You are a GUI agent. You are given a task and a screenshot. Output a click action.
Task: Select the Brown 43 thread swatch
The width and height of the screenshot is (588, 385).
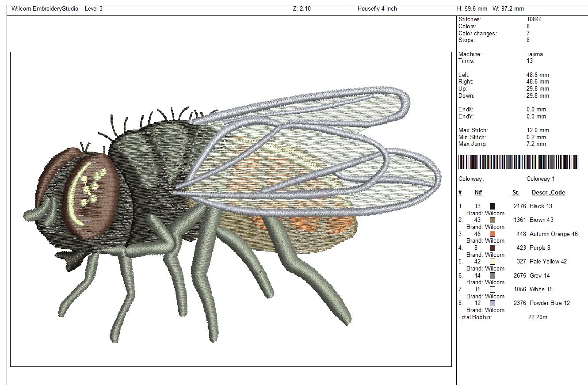coord(493,220)
